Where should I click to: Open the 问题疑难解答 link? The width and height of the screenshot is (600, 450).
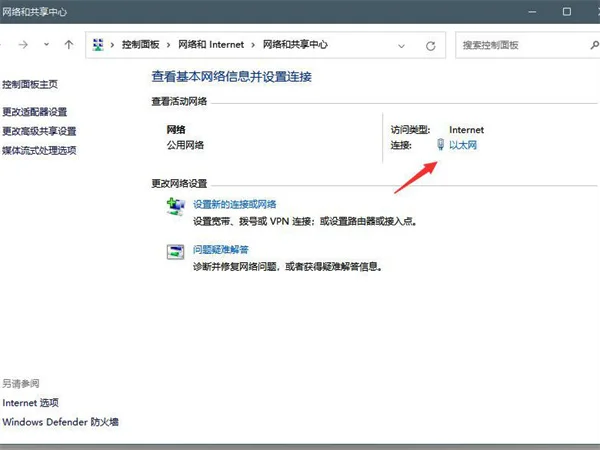pos(220,249)
